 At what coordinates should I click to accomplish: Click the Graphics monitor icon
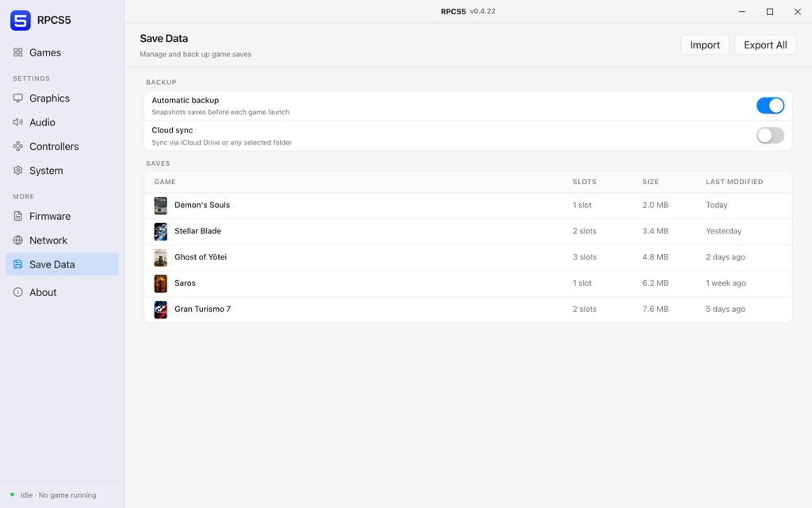[x=18, y=98]
